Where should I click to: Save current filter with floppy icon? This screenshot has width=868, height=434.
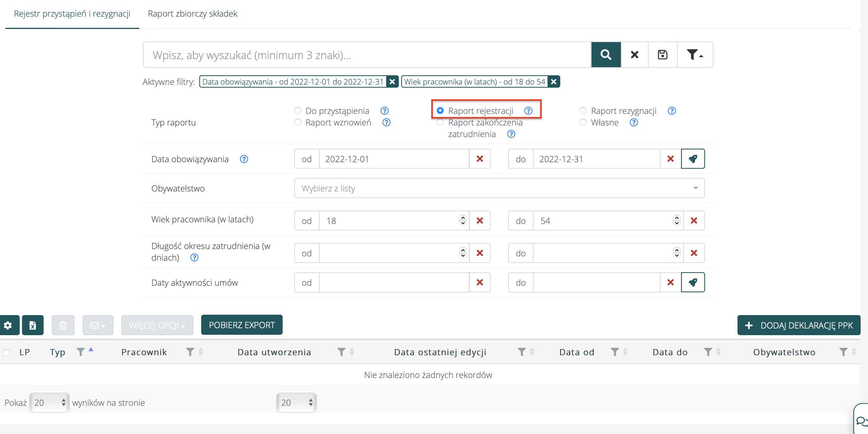point(663,55)
